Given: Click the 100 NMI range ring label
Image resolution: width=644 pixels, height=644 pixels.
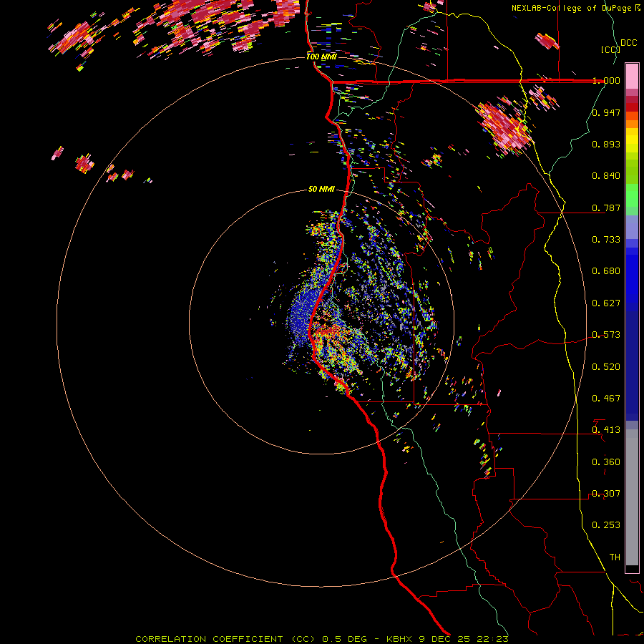Looking at the screenshot, I should click(x=321, y=57).
